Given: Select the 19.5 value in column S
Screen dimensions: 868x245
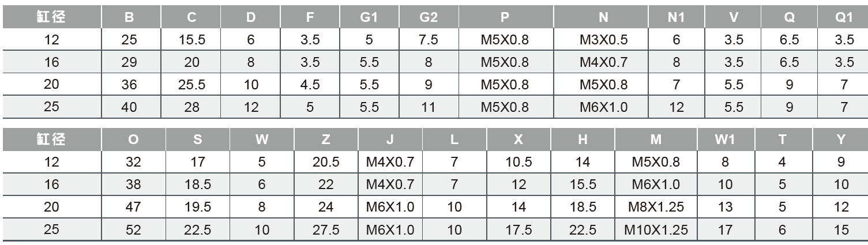Looking at the screenshot, I should 197,208.
